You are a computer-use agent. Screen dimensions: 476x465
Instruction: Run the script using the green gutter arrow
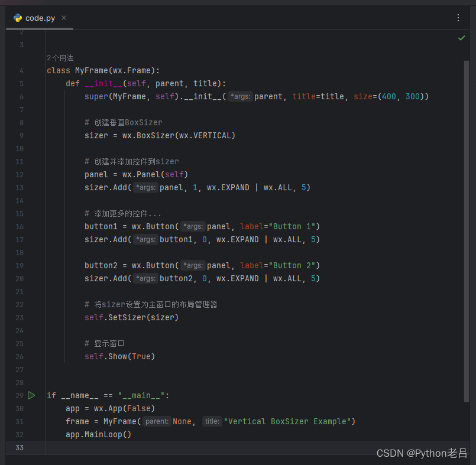tap(31, 395)
